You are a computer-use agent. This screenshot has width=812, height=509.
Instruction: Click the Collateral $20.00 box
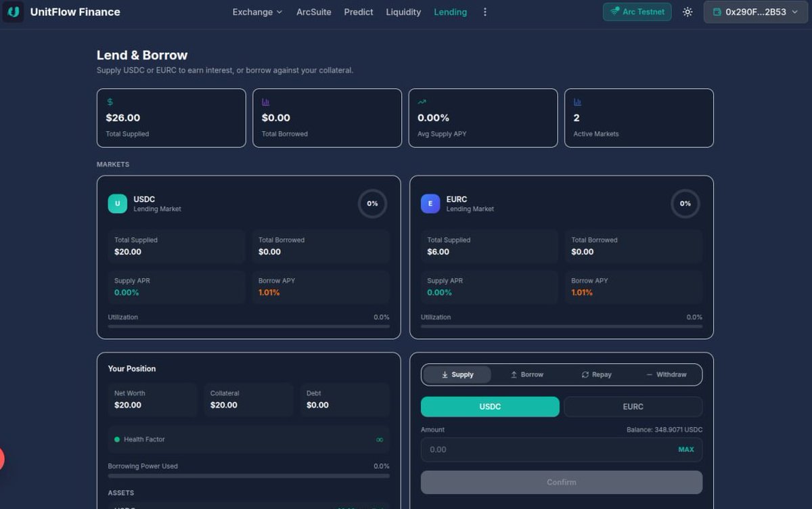[248, 400]
